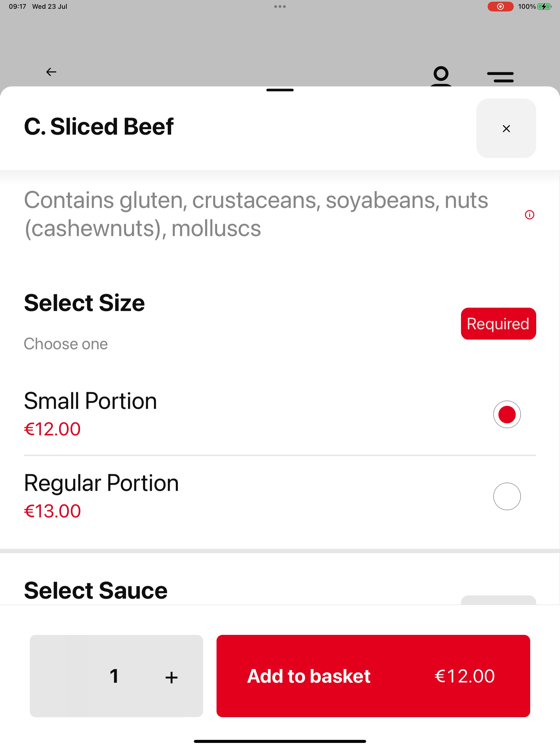Image resolution: width=560 pixels, height=747 pixels.
Task: Open the hamburger menu icon
Action: (x=500, y=77)
